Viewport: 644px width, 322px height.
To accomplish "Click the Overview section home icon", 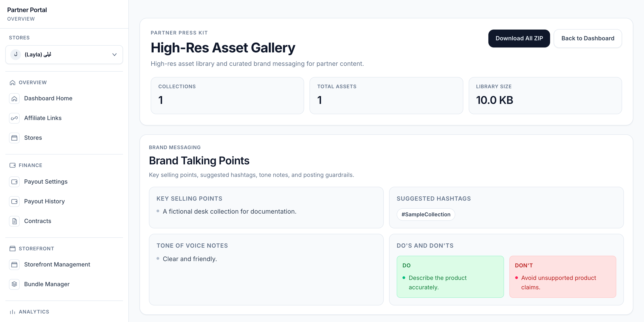I will pos(13,83).
